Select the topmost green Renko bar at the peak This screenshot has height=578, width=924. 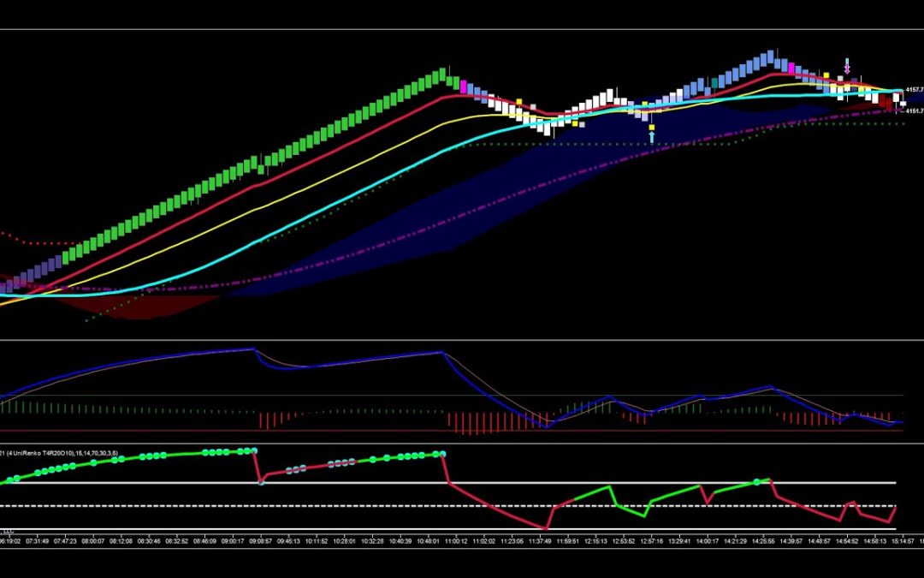445,75
